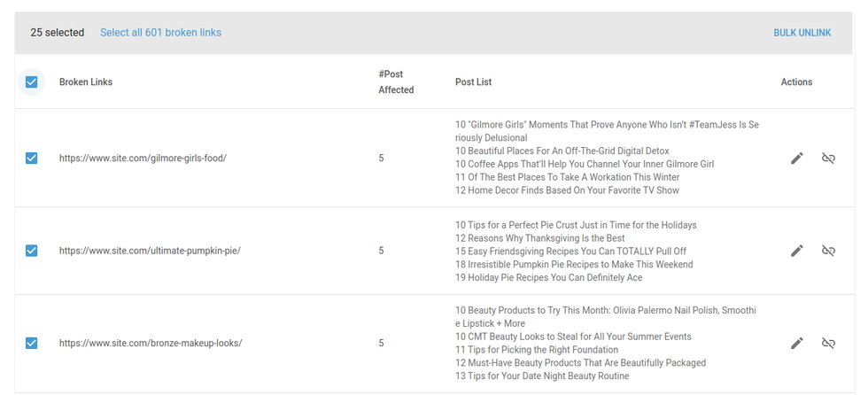Edit the ultimate-pumpkin-pie broken link

pyautogui.click(x=797, y=251)
